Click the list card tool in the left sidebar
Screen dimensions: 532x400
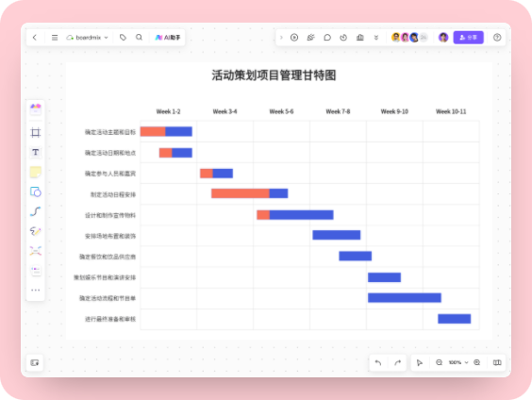click(36, 271)
